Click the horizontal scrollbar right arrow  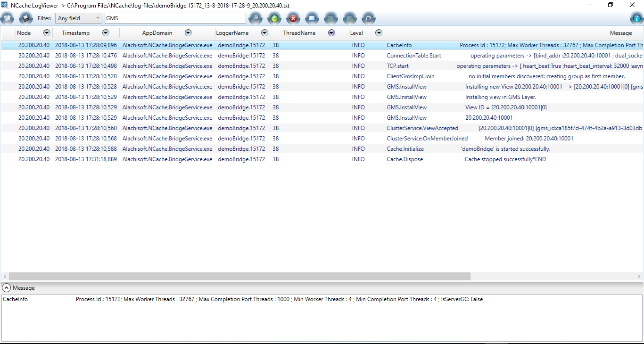coord(639,277)
